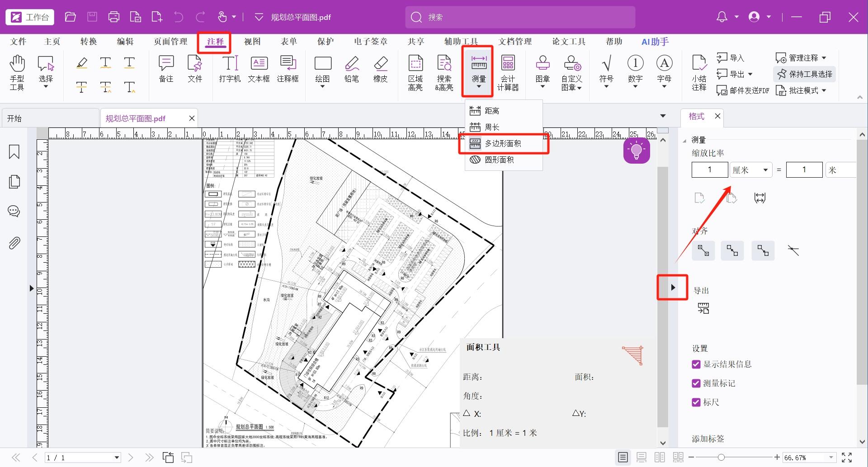
Task: Click the Email Send PDF button
Action: pyautogui.click(x=743, y=90)
